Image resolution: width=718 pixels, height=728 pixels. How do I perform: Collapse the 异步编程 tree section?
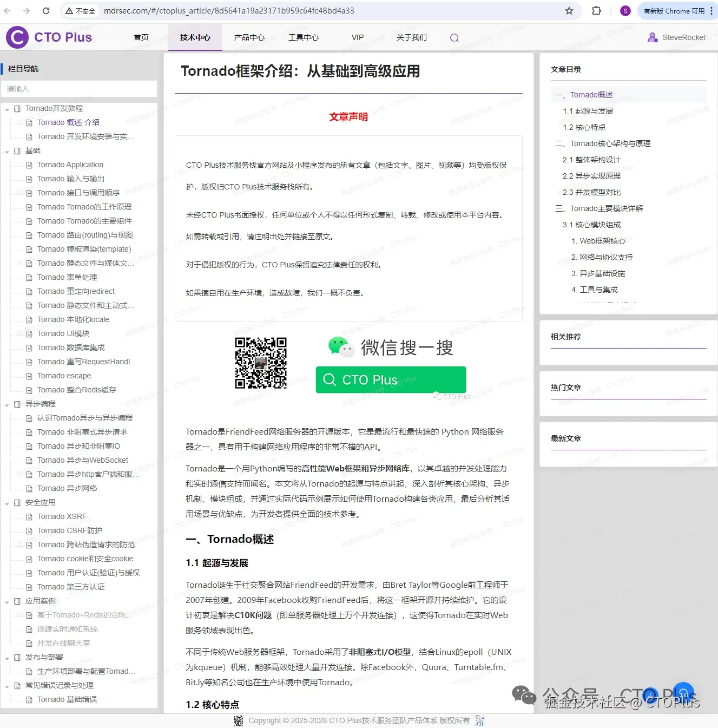click(x=6, y=404)
